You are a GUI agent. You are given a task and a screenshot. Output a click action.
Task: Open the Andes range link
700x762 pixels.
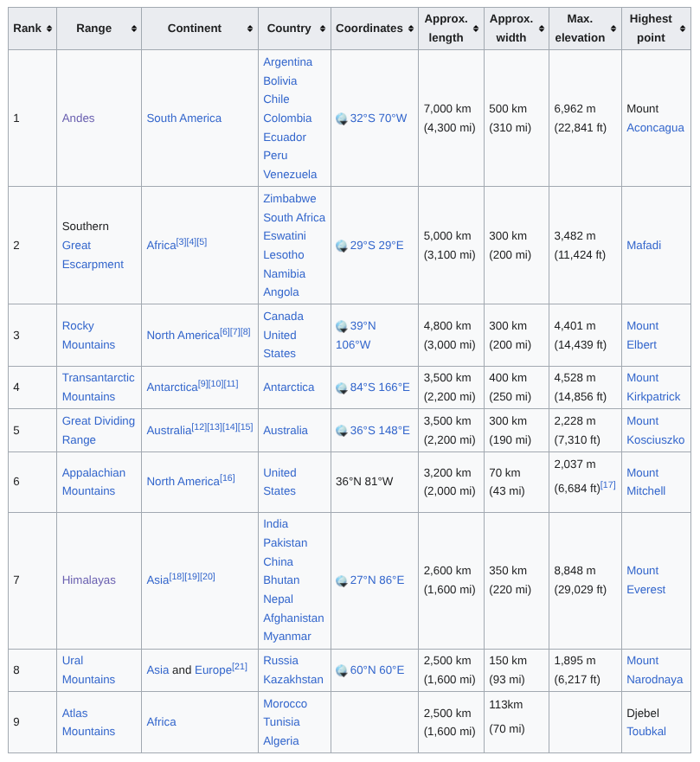78,118
